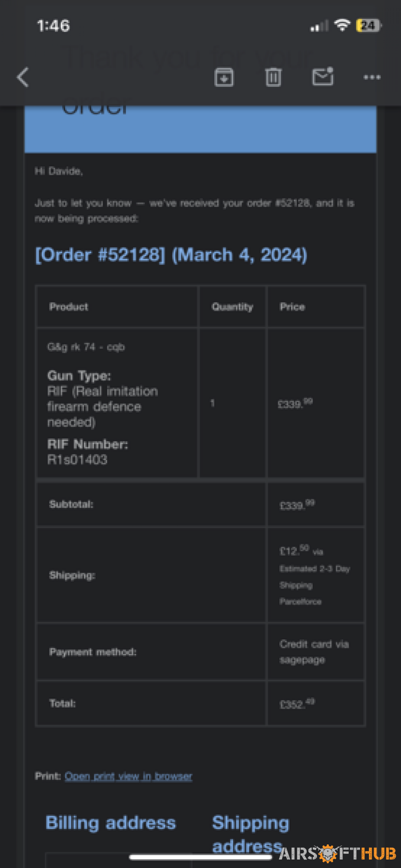Tap the Billing address heading

[x=111, y=823]
